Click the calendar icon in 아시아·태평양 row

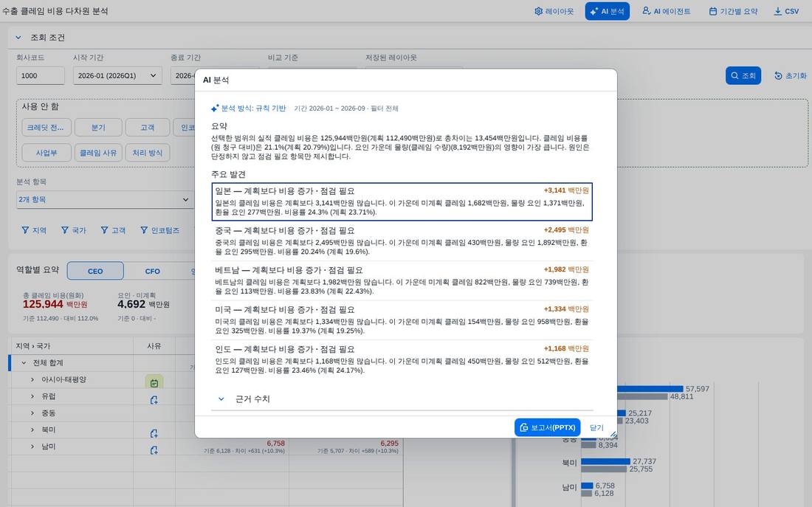[154, 383]
